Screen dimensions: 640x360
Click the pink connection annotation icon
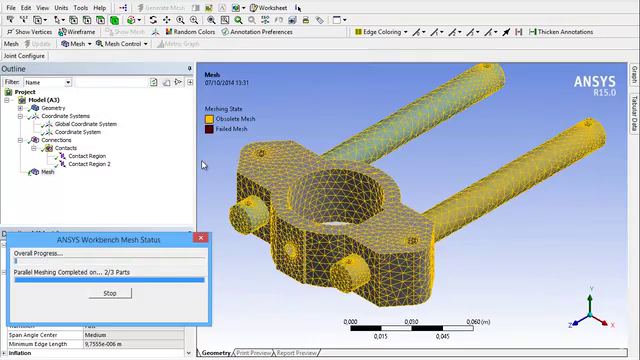[518, 32]
